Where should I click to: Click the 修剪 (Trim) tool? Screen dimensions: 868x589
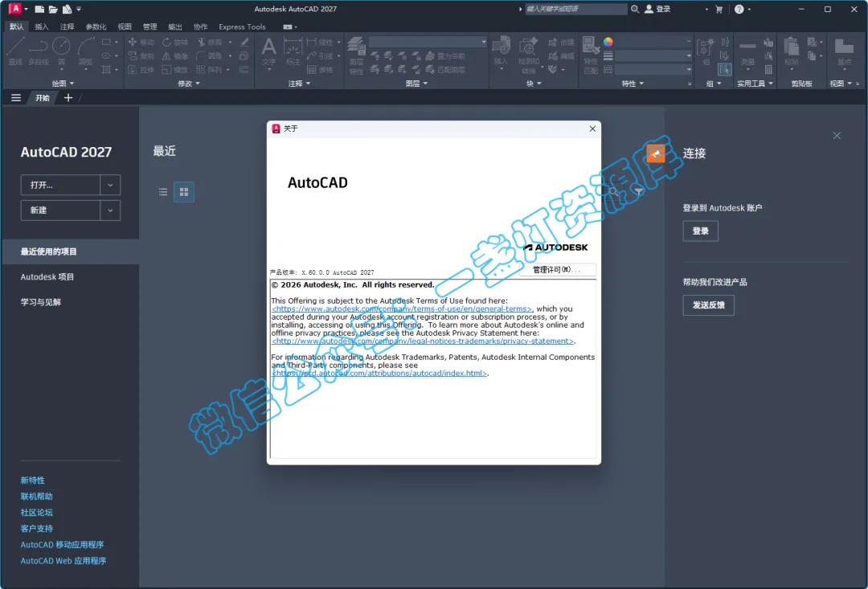(x=209, y=42)
